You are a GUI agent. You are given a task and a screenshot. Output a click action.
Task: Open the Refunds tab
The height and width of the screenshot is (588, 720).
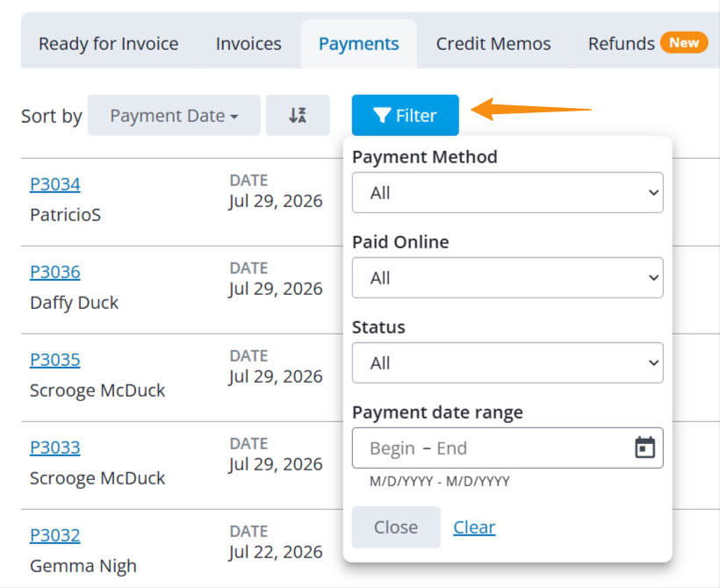622,44
